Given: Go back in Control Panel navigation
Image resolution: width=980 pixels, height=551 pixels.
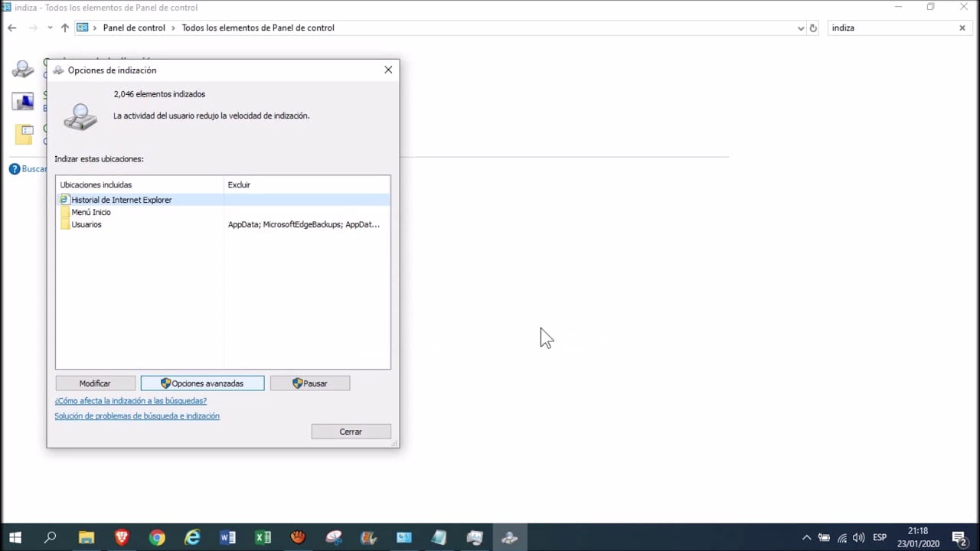Looking at the screenshot, I should pos(11,28).
